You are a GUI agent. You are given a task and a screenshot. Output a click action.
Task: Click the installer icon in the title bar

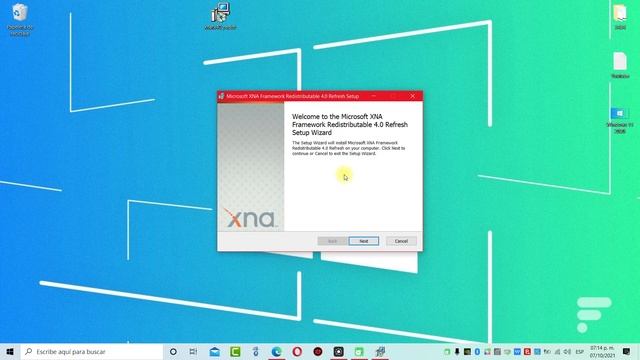pos(221,96)
